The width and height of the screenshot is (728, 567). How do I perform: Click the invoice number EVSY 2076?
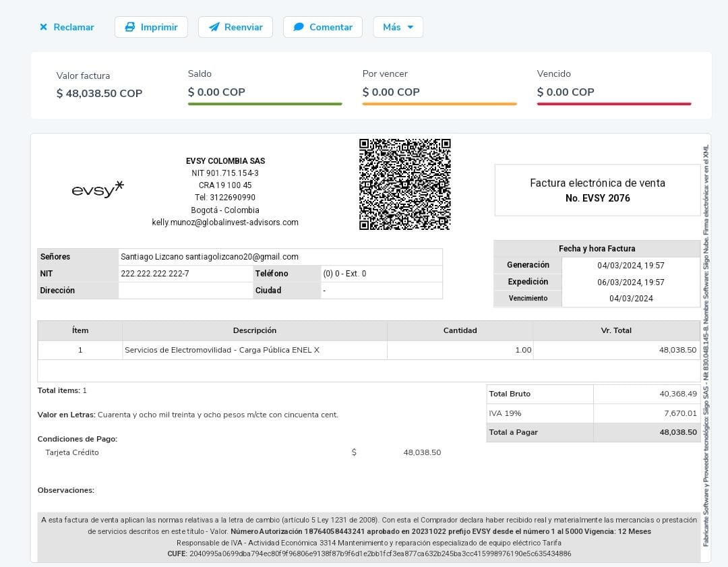(597, 198)
